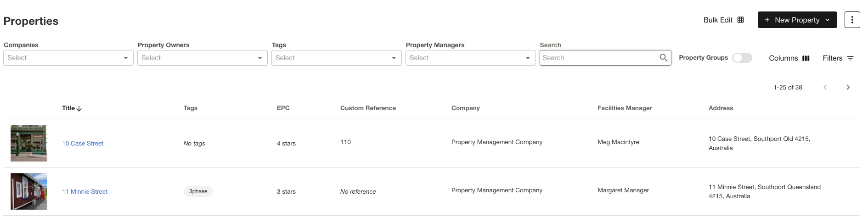Click the 10 Case Street thumbnail image

click(x=29, y=143)
